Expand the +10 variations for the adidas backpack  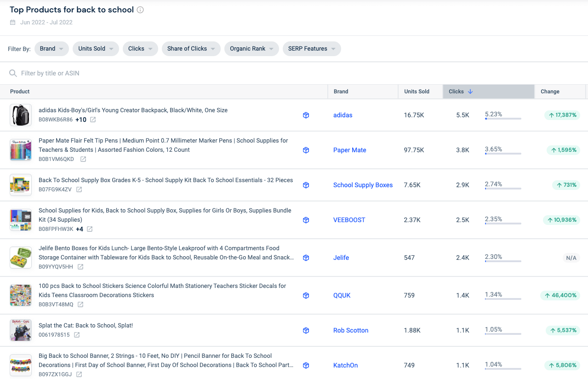coord(81,120)
